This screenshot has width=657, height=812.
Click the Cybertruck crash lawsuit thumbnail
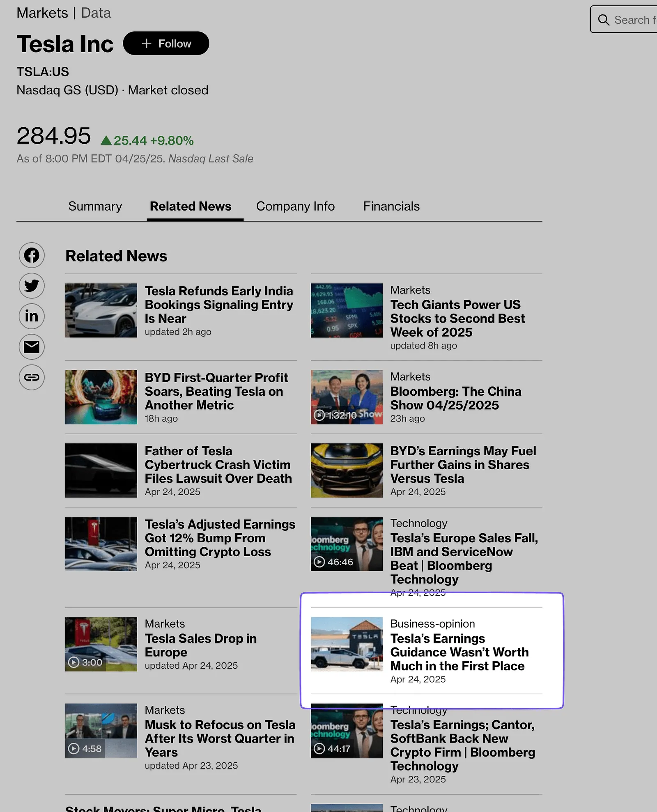click(x=101, y=470)
